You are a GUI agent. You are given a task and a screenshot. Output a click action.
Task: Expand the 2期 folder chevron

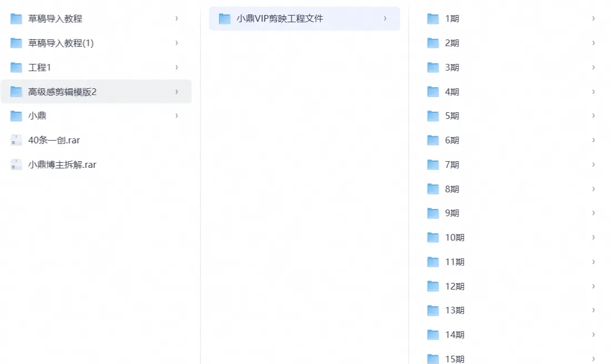coord(594,43)
